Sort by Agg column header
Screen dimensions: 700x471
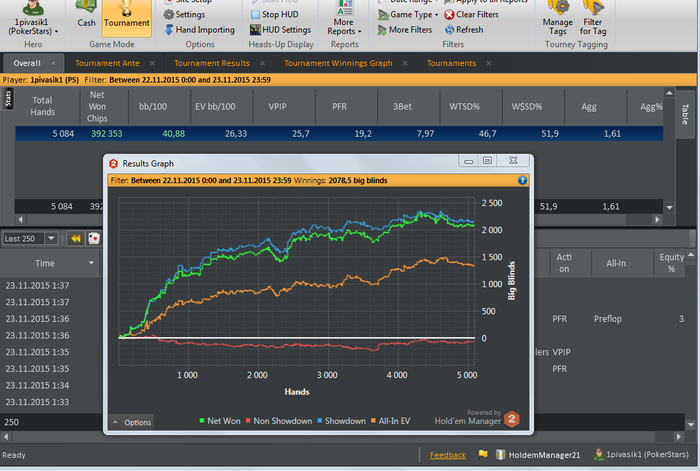point(589,106)
